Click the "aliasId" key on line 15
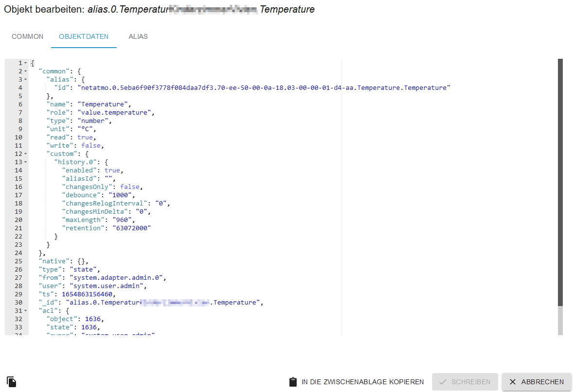Image resolution: width=573 pixels, height=392 pixels. pos(79,179)
